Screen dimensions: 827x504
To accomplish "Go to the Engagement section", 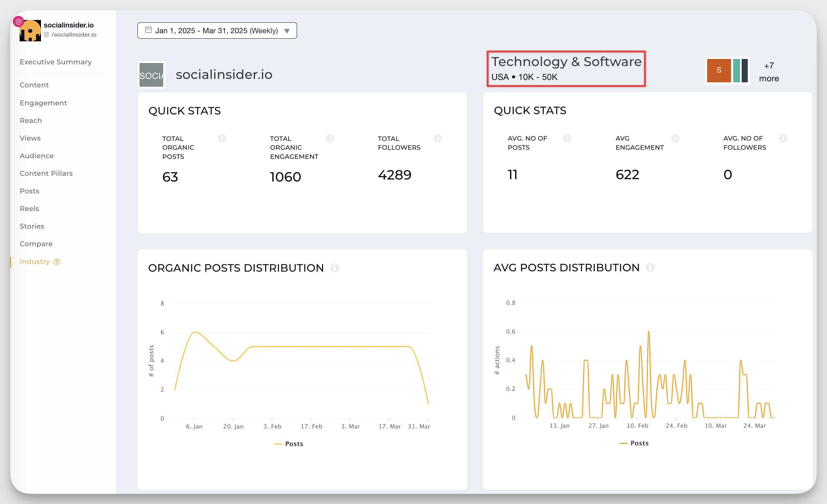I will click(x=43, y=103).
